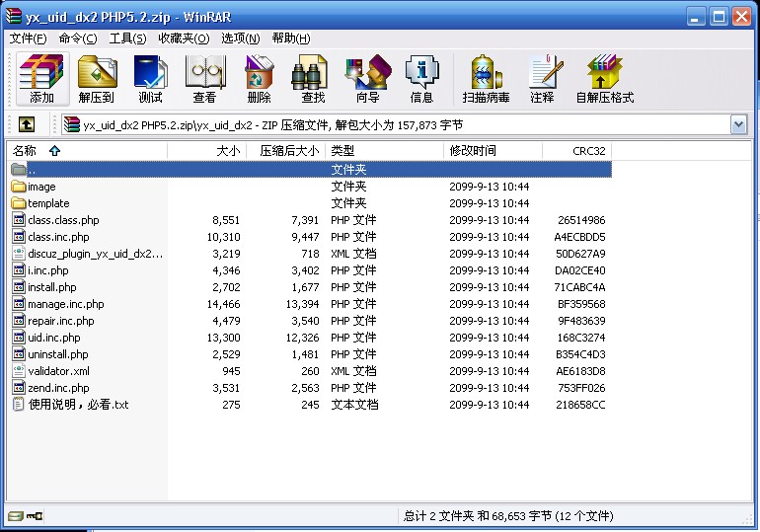Click size value 14,466
Screen dimensions: 760x532
coord(223,304)
